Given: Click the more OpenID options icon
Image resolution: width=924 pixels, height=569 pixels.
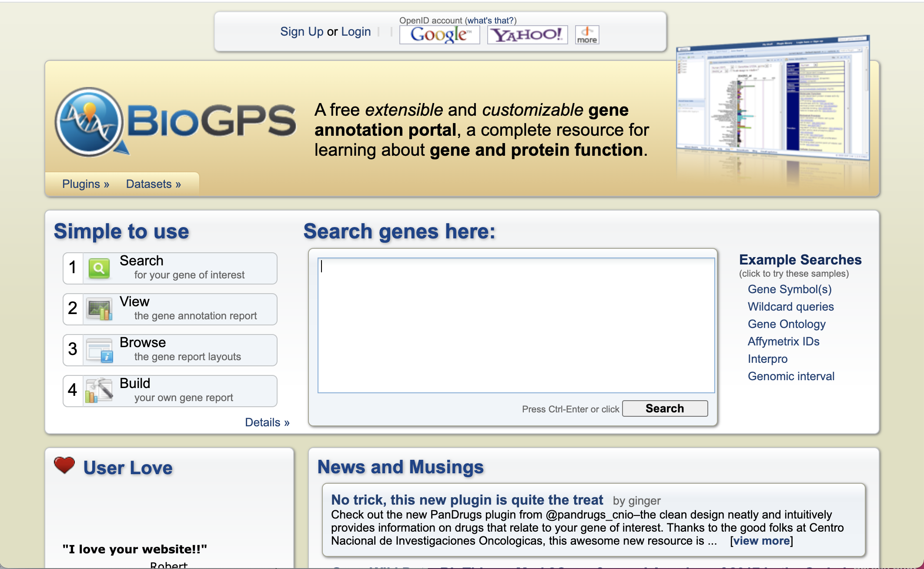Looking at the screenshot, I should coord(586,32).
